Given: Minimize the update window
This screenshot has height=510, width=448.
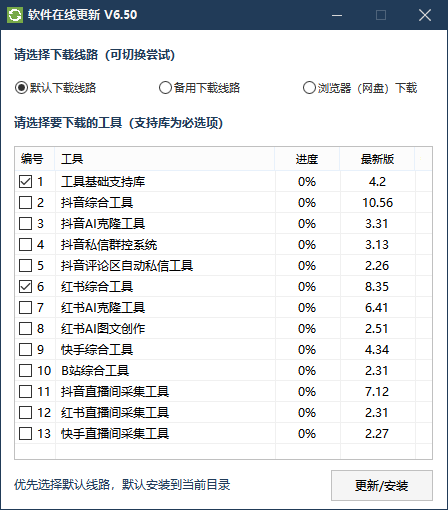Looking at the screenshot, I should click(337, 15).
